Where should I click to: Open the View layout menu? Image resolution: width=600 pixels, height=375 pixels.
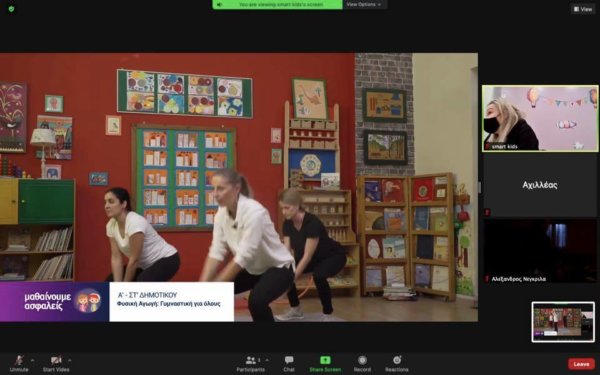click(x=583, y=9)
